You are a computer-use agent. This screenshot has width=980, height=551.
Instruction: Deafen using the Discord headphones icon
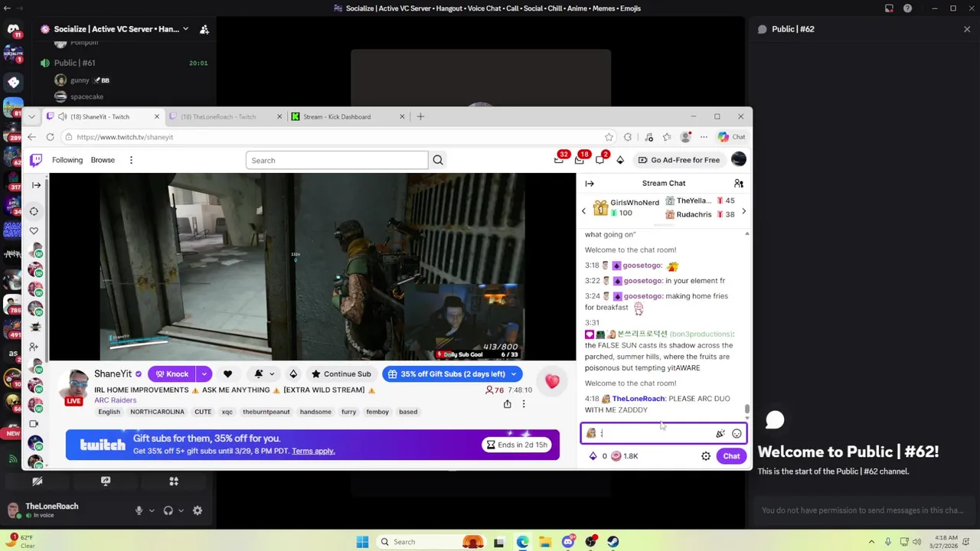coord(168,510)
